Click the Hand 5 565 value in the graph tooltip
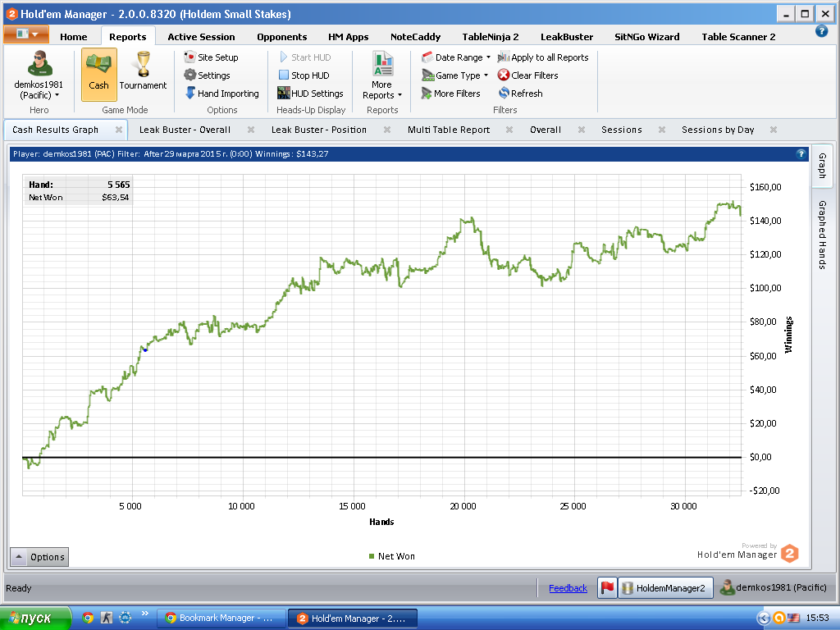This screenshot has height=630, width=840. pos(118,185)
